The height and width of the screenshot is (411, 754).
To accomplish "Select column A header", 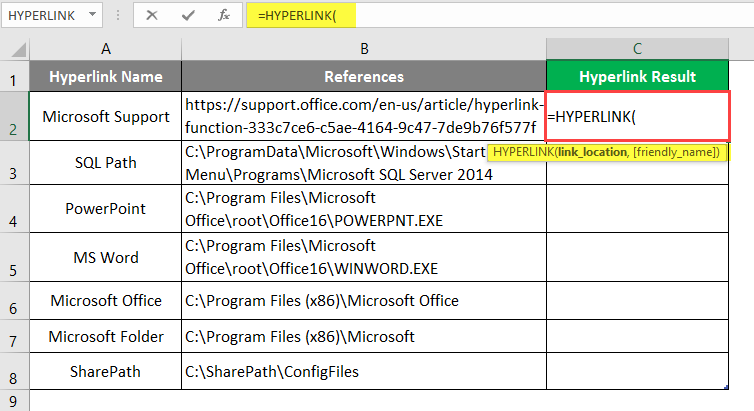I will point(106,49).
